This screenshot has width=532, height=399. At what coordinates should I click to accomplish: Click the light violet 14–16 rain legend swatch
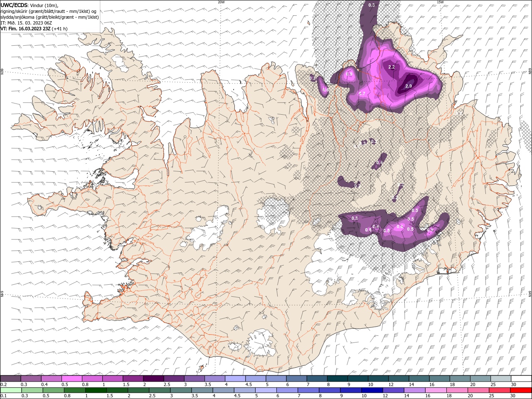(x=414, y=390)
